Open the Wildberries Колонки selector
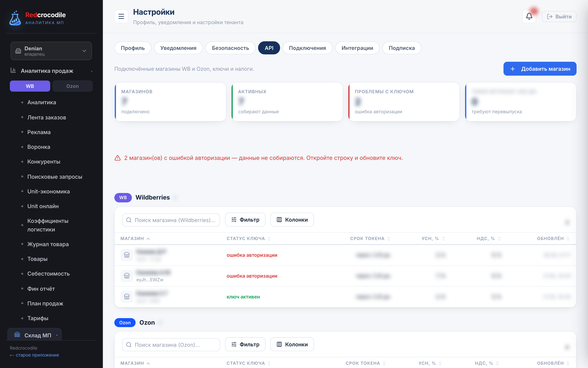 292,220
